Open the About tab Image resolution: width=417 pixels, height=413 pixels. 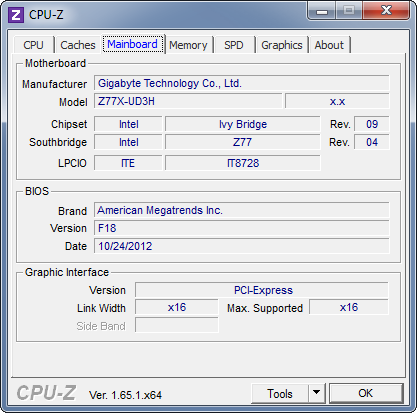pos(329,45)
